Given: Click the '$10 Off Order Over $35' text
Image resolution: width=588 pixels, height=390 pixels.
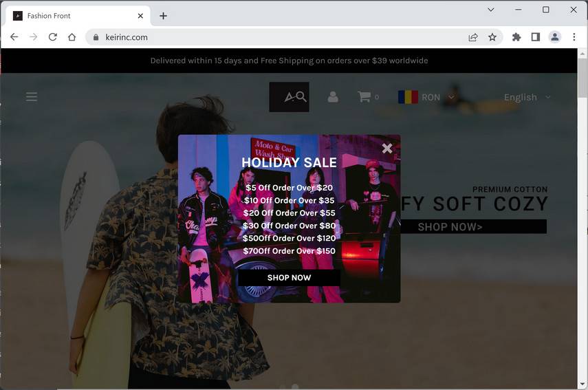Looking at the screenshot, I should 289,200.
